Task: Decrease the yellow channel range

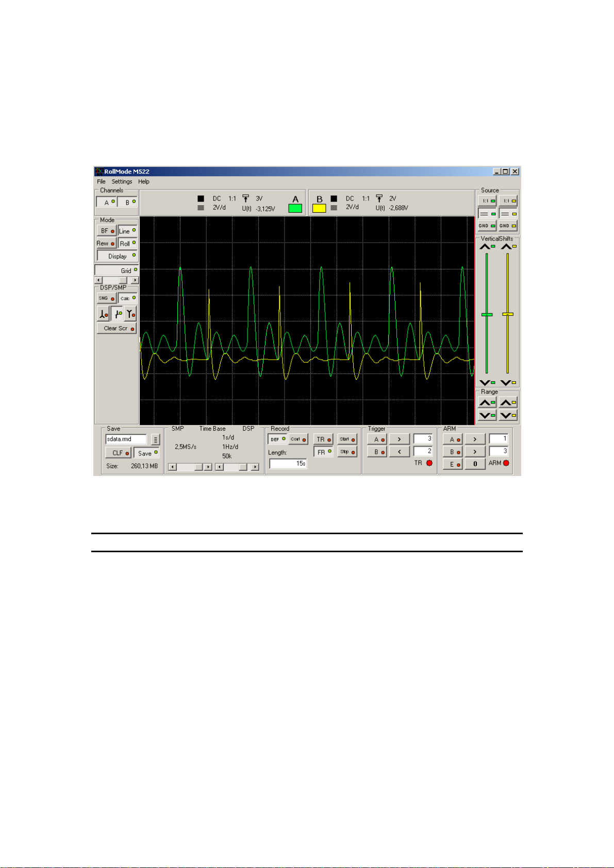Action: click(508, 415)
